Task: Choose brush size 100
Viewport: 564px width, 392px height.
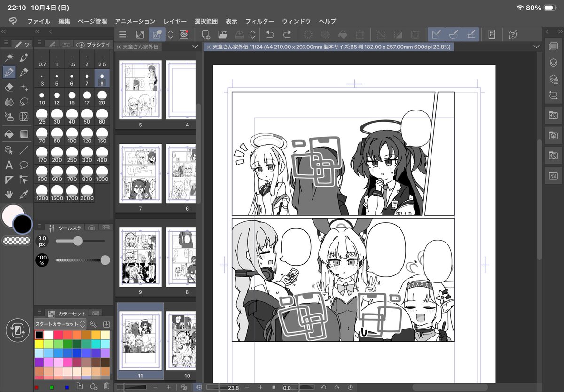Action: click(x=72, y=136)
